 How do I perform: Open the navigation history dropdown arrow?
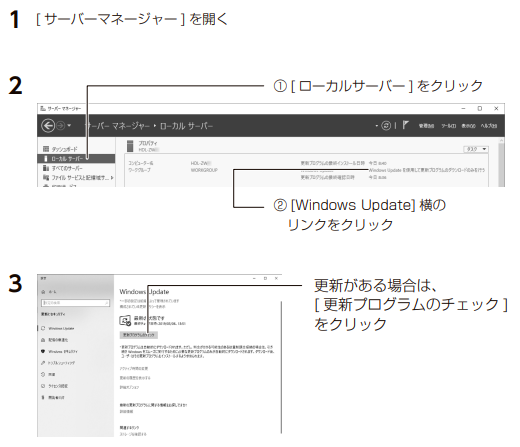tap(69, 126)
